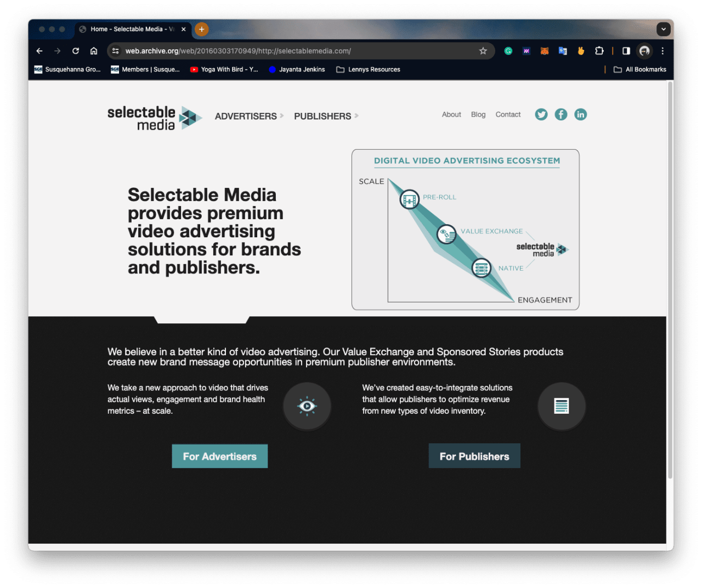Click the ENGAGEMENT axis label
Screen dimensions: 702x588
click(x=545, y=300)
